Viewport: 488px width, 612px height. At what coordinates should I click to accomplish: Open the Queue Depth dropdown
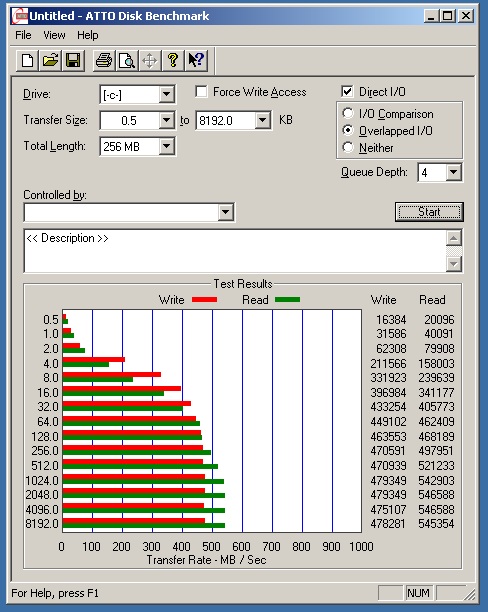[x=454, y=172]
